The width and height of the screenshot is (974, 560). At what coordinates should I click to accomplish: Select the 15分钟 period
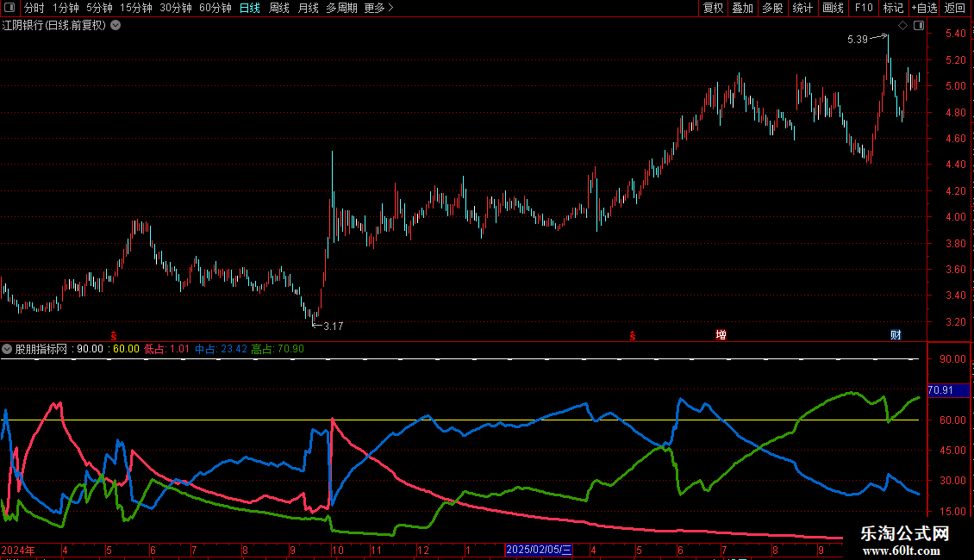tap(136, 8)
